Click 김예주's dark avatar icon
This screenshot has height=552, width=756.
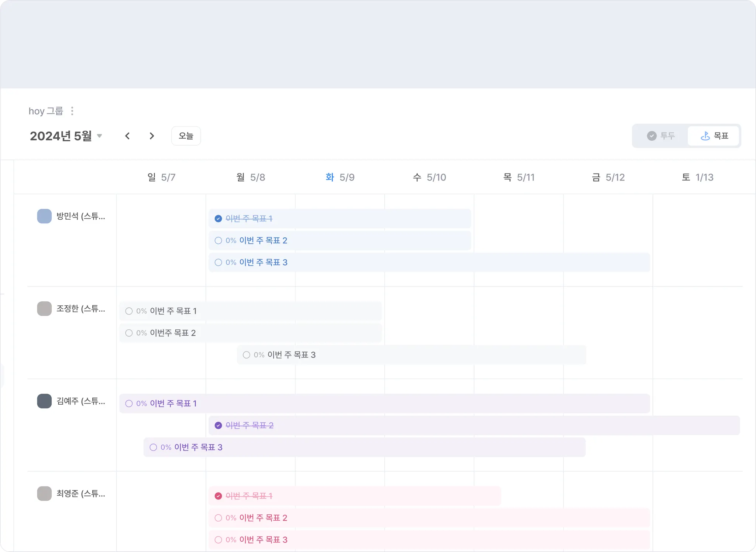pyautogui.click(x=44, y=401)
